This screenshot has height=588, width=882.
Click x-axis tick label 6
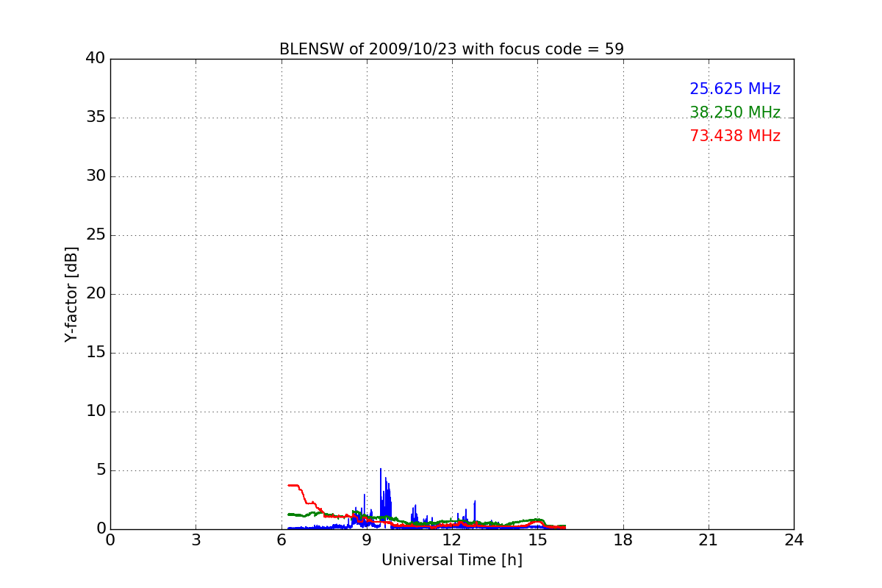point(282,540)
